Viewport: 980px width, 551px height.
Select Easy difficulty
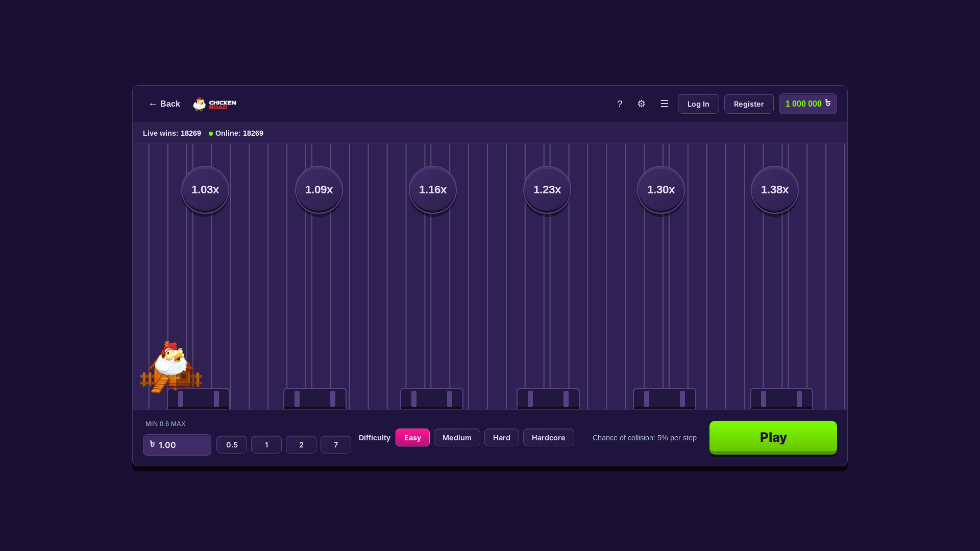(x=412, y=438)
